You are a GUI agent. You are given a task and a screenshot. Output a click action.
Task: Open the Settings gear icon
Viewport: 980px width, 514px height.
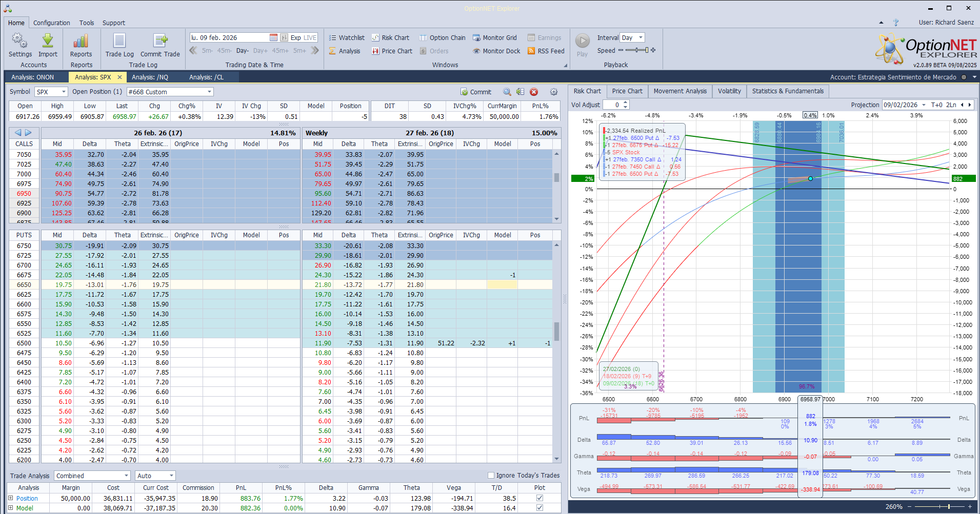[20, 41]
